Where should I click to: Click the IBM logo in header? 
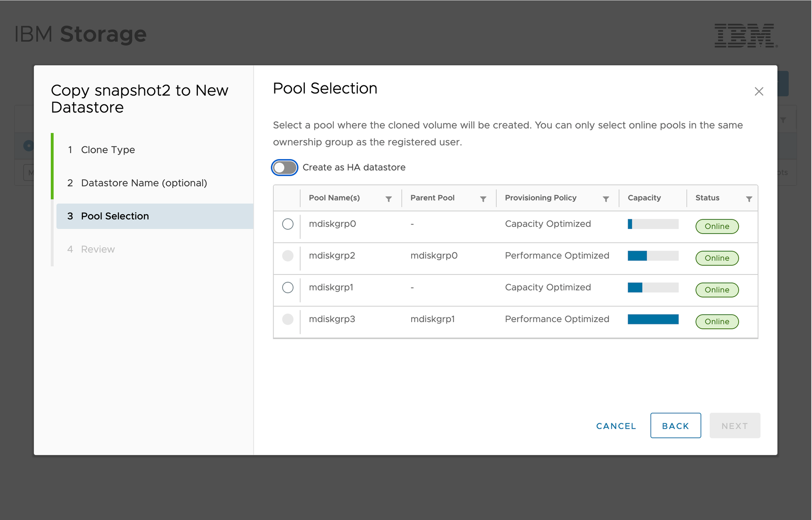[746, 36]
